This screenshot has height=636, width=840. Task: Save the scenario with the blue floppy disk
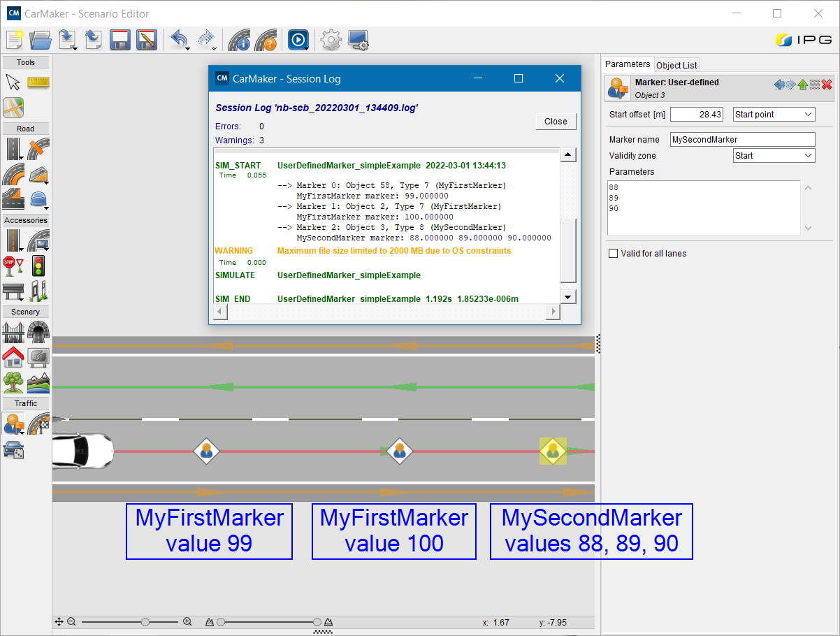click(121, 41)
